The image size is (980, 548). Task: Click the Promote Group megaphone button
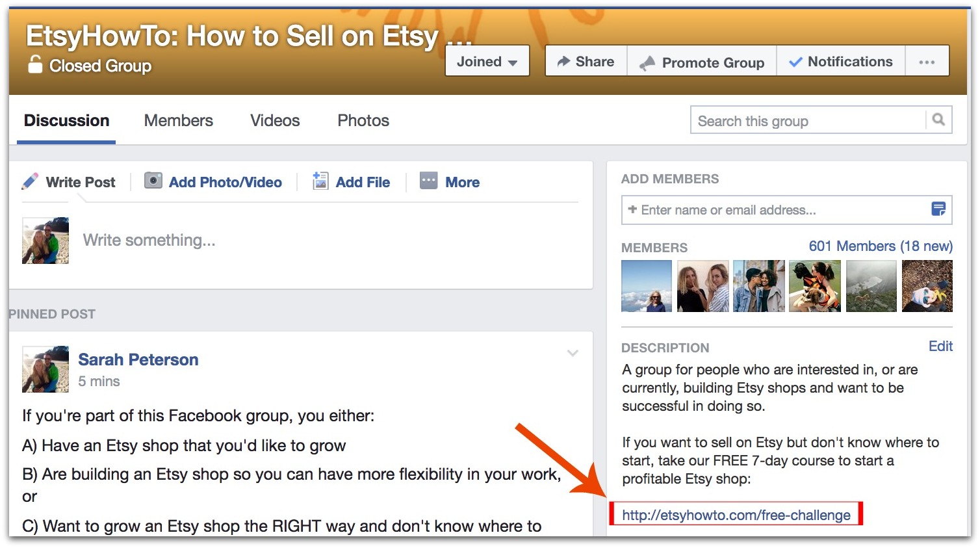702,62
